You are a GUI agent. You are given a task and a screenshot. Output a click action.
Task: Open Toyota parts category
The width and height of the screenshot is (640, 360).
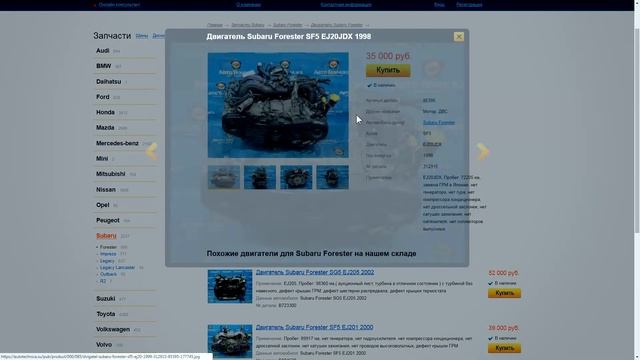tap(106, 314)
